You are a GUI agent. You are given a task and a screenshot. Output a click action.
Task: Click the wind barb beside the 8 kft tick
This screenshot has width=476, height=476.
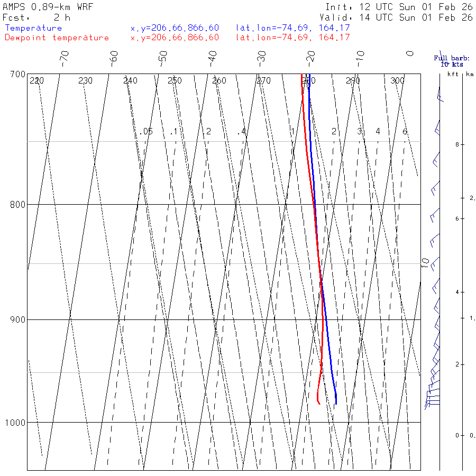click(437, 159)
